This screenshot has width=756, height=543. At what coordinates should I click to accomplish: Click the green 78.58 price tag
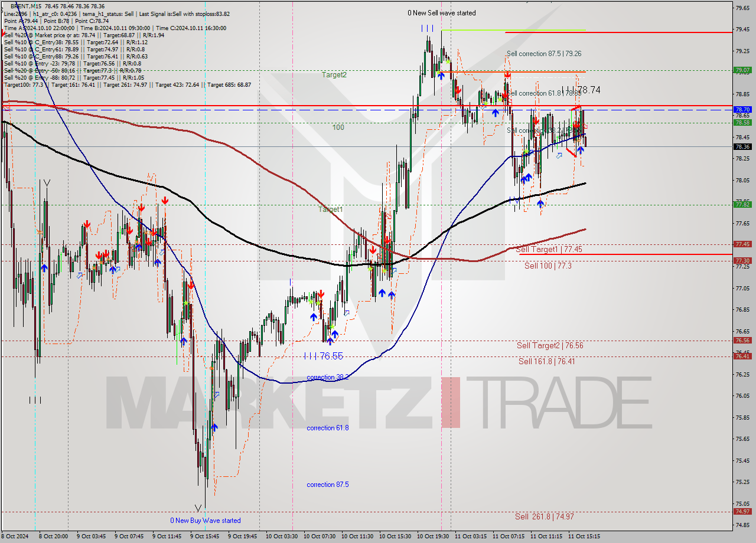coord(742,123)
